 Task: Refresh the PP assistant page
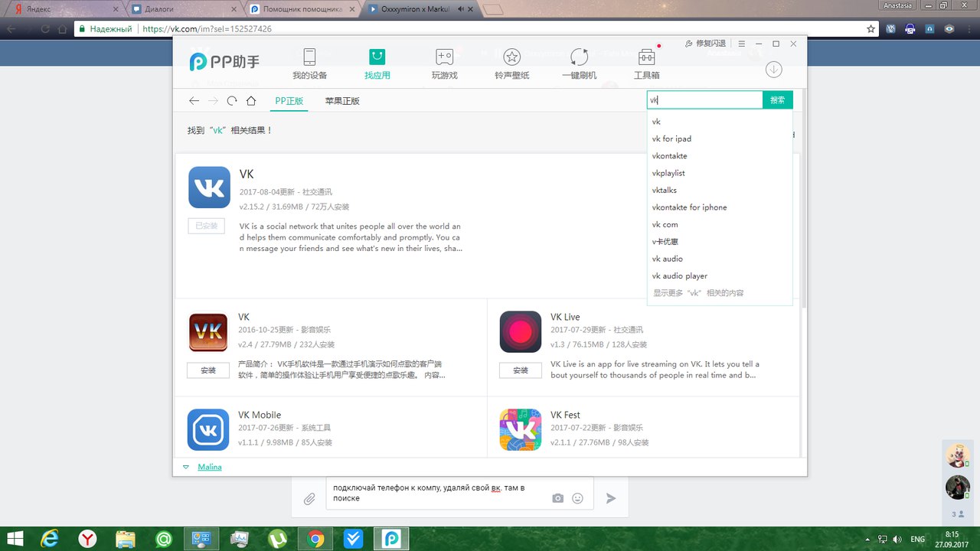232,100
